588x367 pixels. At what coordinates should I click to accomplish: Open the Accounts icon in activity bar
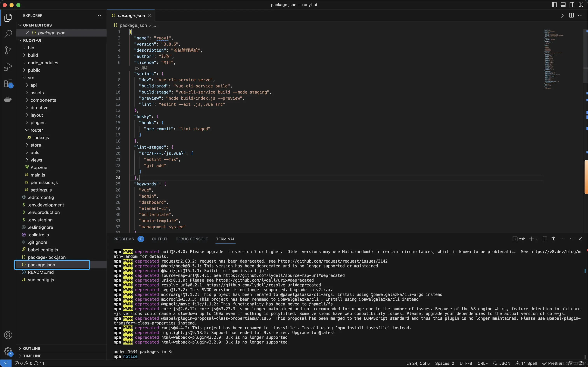pyautogui.click(x=8, y=335)
